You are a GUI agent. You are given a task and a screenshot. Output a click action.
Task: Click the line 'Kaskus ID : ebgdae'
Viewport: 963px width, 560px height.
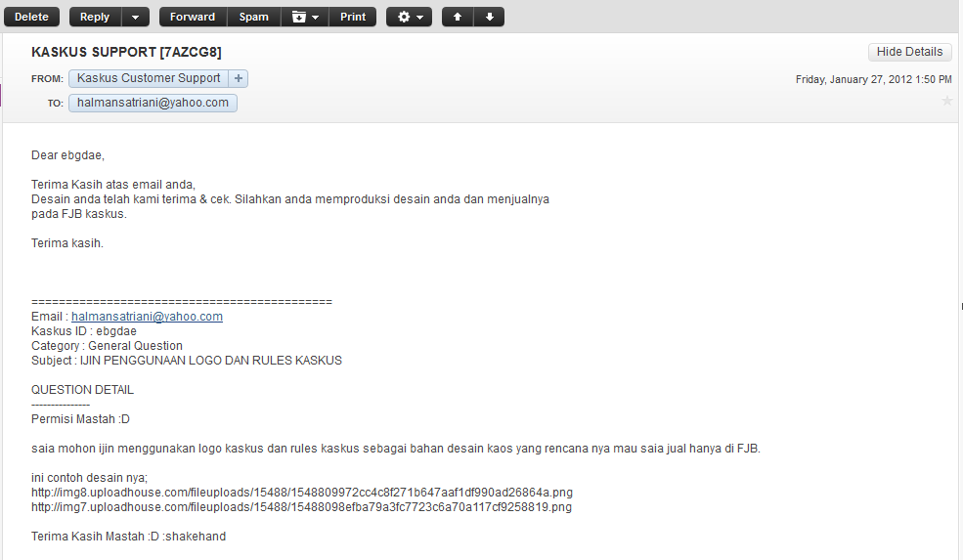coord(84,331)
